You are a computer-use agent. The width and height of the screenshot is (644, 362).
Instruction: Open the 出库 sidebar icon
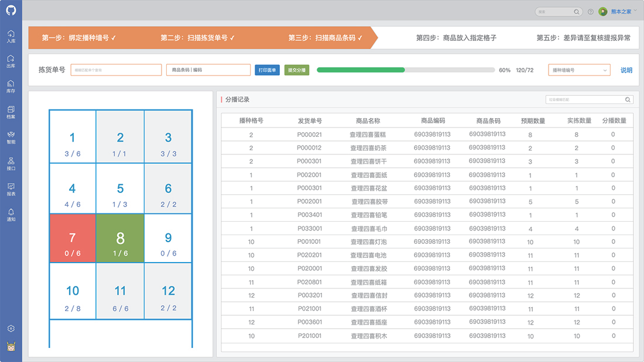(11, 61)
